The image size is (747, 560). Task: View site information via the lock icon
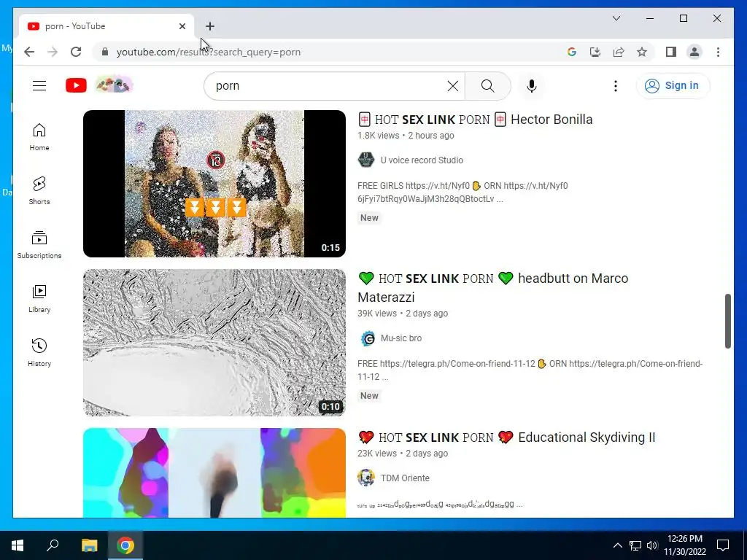coord(105,52)
